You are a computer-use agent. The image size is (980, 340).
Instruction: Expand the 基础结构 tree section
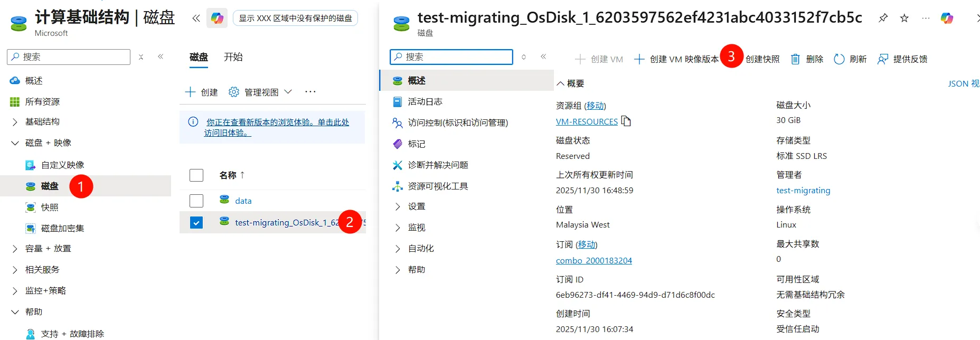(15, 122)
